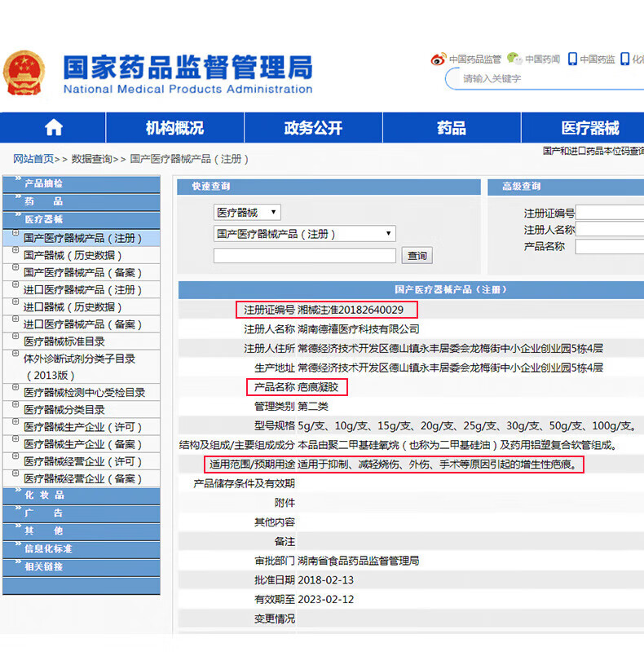Follow the 网站首页 breadcrumb link

tap(33, 159)
